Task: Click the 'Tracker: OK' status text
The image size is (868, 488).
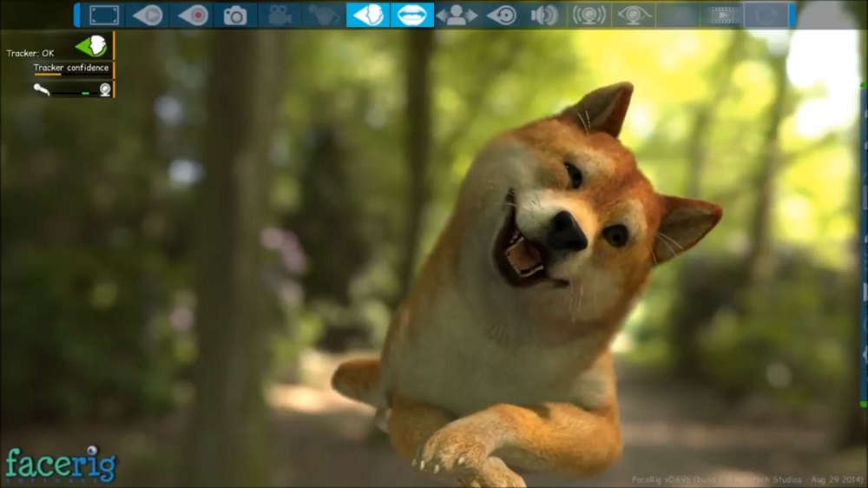Action: pos(30,53)
